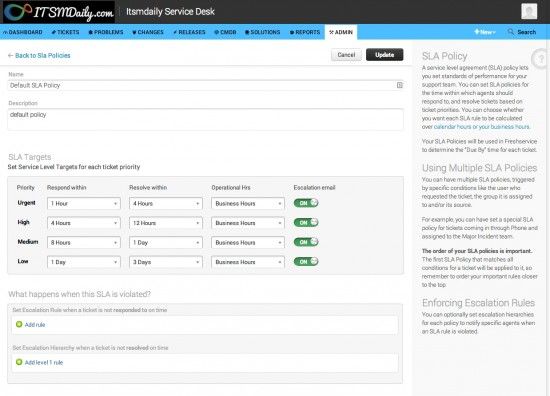The height and width of the screenshot is (396, 550).
Task: Click the Operational Hrs column header
Action: tap(231, 188)
